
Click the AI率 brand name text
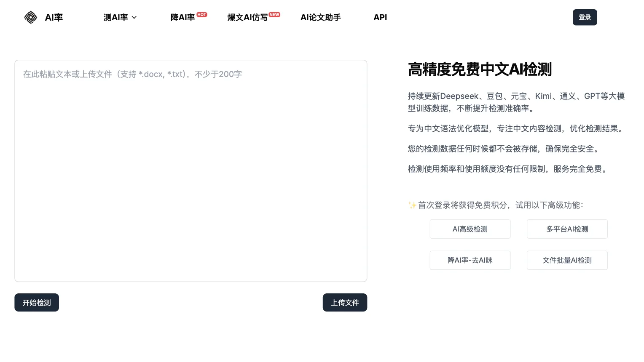[54, 17]
